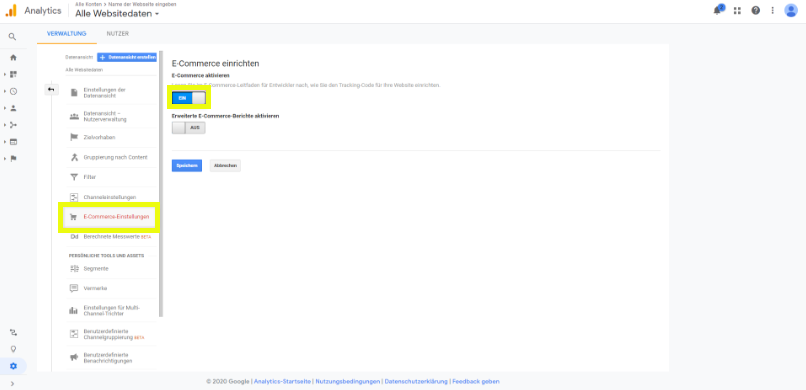Screen dimensions: 806x390
Task: Go to the Home icon in sidebar
Action: 13,58
